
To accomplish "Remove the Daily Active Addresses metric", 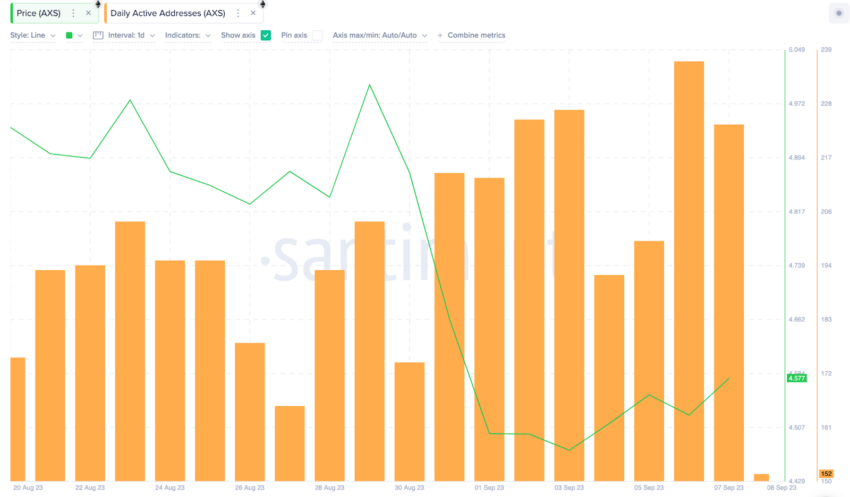I will pos(253,13).
